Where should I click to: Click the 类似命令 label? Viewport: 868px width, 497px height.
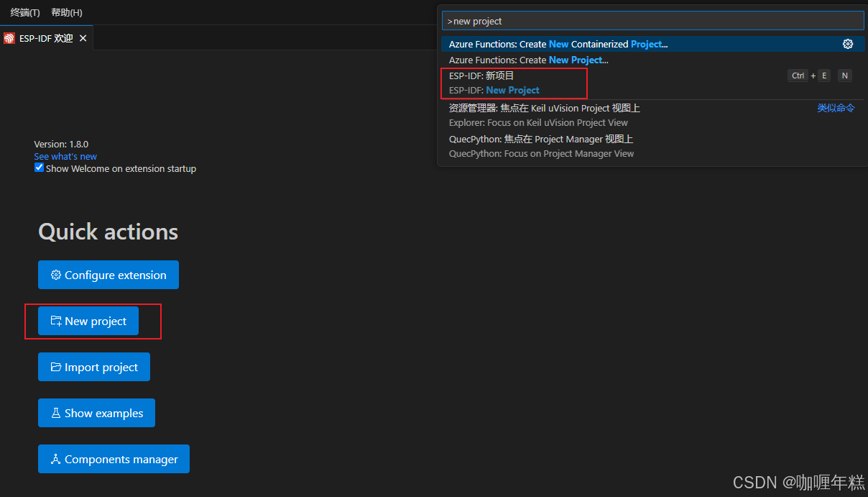point(836,108)
